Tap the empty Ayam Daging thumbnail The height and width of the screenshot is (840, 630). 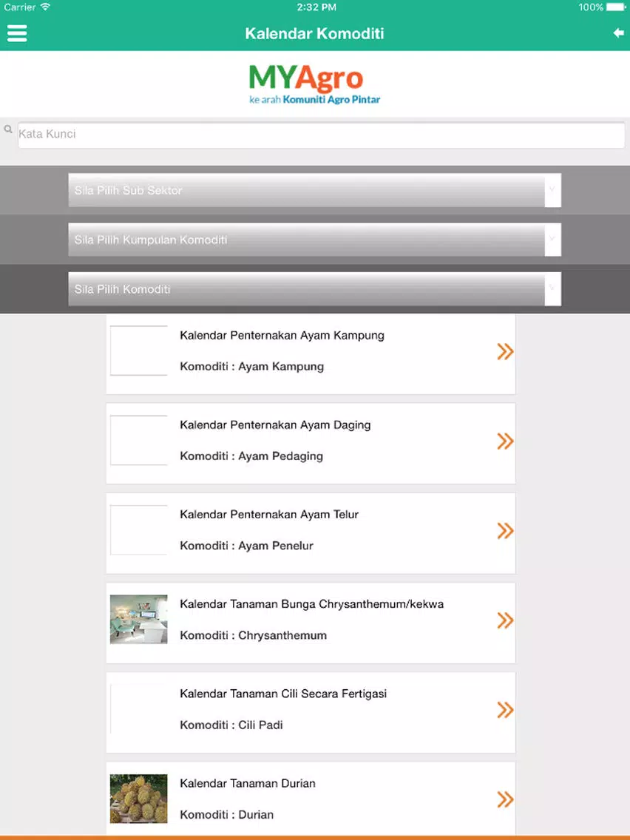coord(139,440)
